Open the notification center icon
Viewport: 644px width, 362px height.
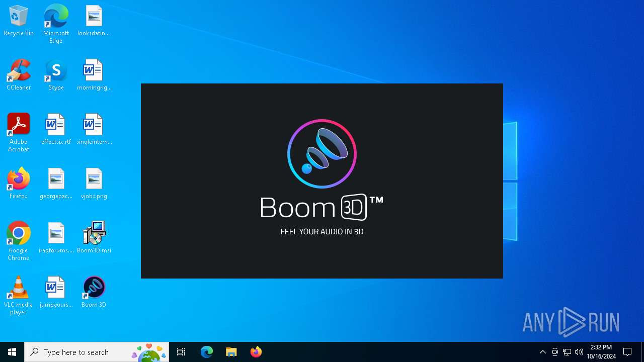[627, 352]
